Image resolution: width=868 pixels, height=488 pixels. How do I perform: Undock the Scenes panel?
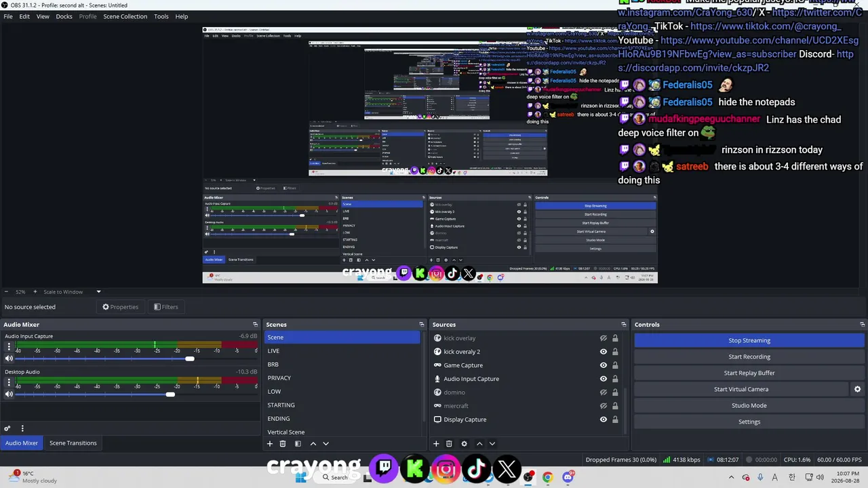click(x=422, y=325)
